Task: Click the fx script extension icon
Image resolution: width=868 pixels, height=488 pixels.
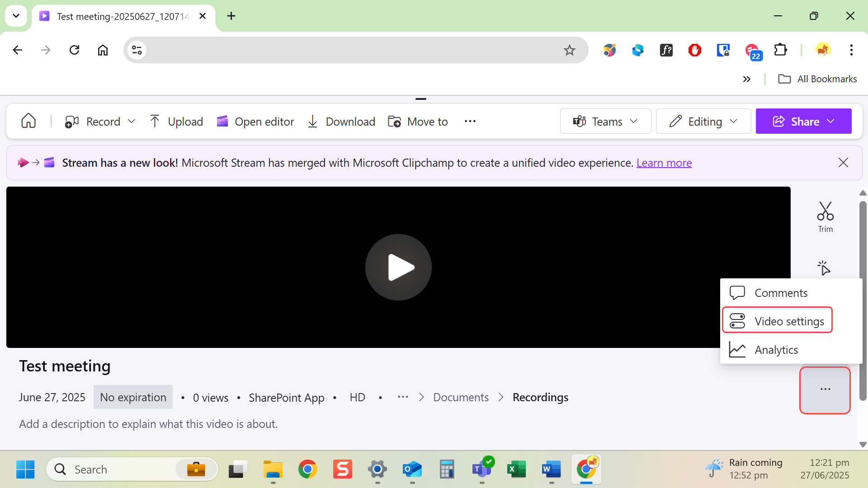Action: (x=666, y=50)
